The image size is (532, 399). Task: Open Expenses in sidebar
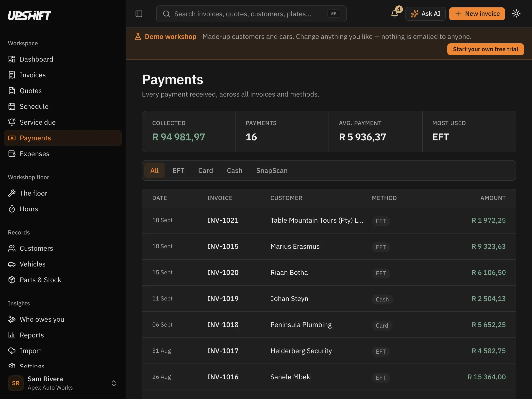coord(63,154)
